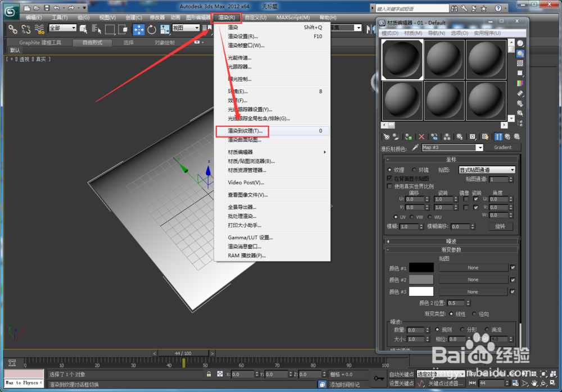Expand the 材质编辑器 submenu arrow
562x392 pixels.
tap(325, 152)
